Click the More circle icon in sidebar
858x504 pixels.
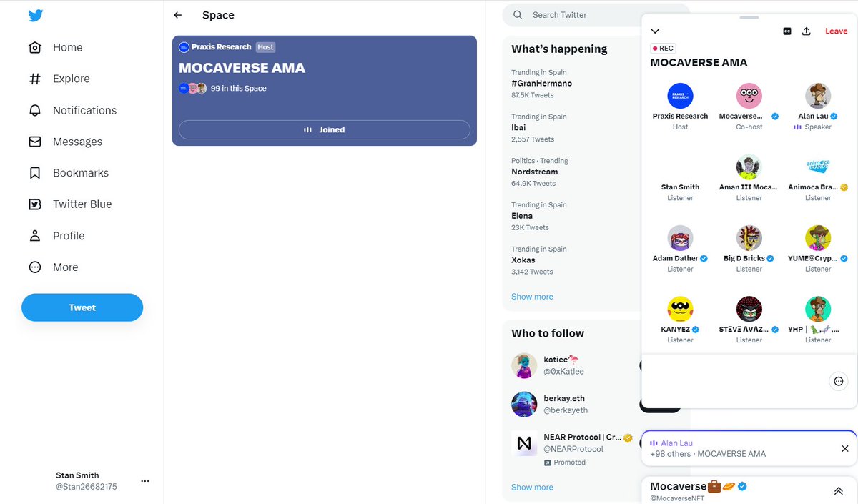[x=34, y=267]
